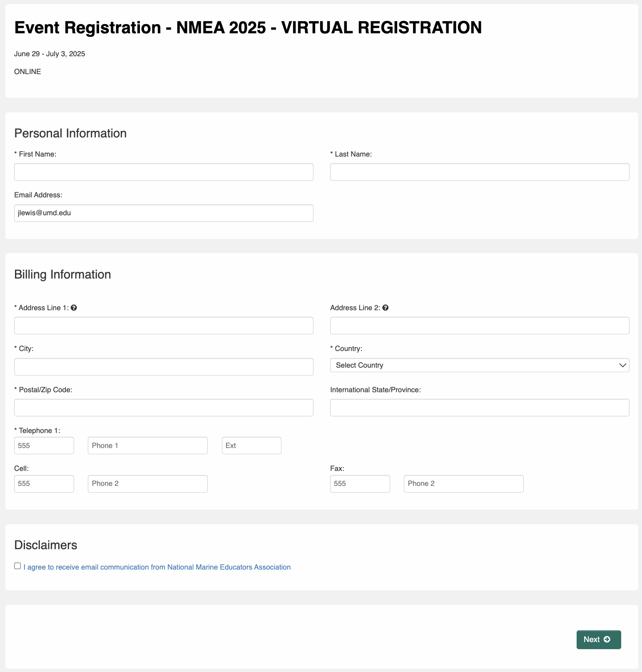The width and height of the screenshot is (642, 672).
Task: Click the Address Line 1 input
Action: click(x=164, y=326)
